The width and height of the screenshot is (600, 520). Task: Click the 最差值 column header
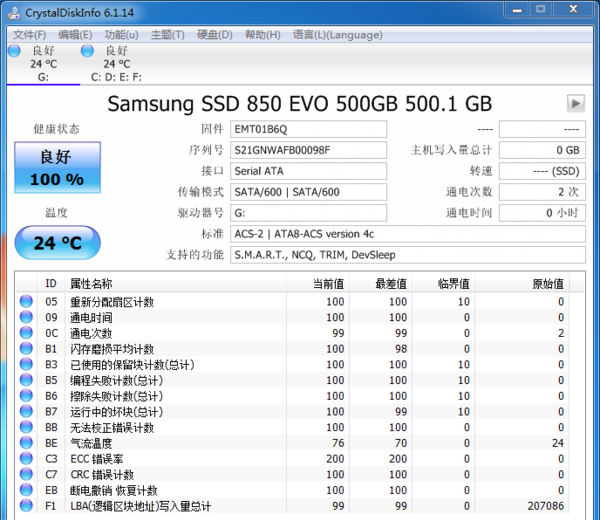tap(381, 284)
